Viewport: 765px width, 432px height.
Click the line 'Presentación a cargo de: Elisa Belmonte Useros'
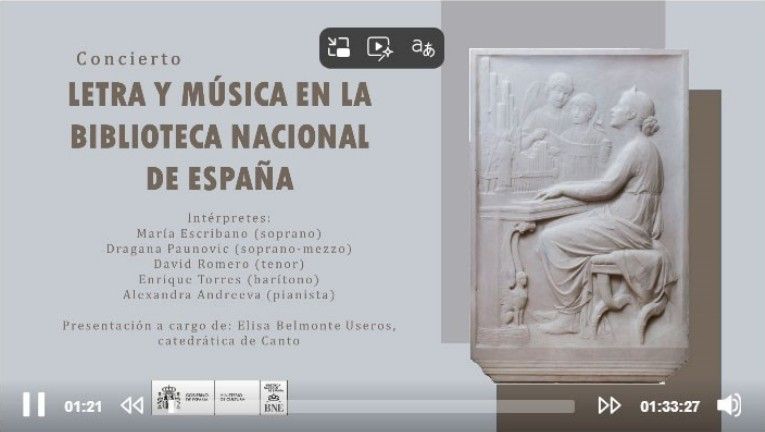coord(229,326)
